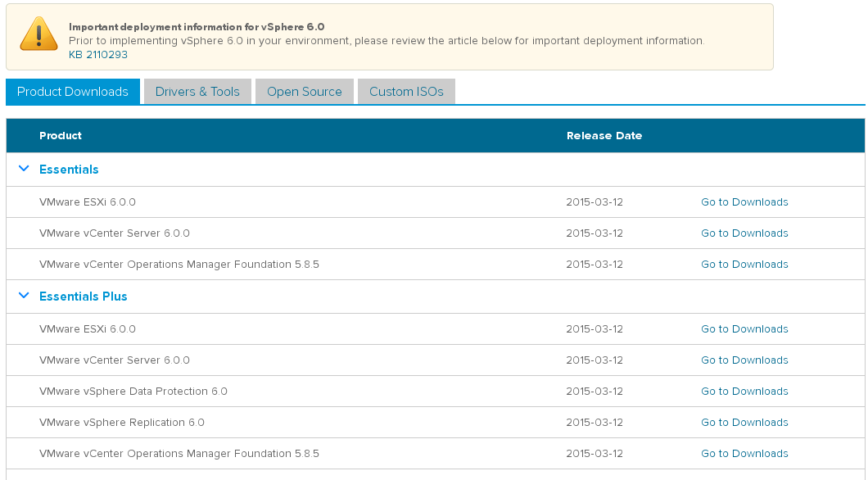Select the Product Downloads tab
Image resolution: width=868 pixels, height=480 pixels.
[x=73, y=92]
